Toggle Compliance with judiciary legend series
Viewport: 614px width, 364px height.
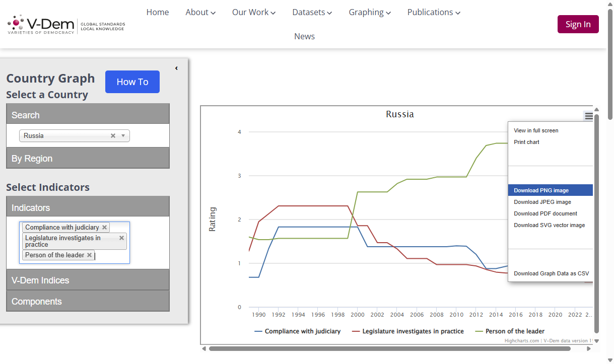tap(298, 331)
